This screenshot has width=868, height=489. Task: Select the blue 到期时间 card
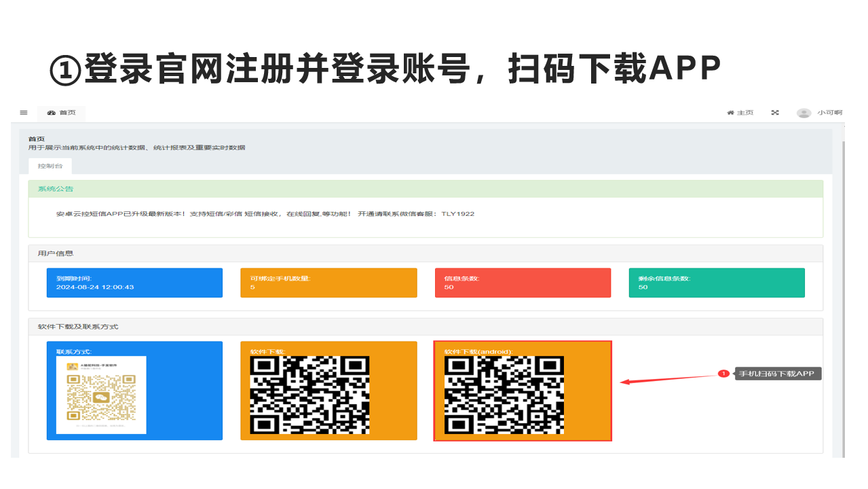[x=134, y=283]
